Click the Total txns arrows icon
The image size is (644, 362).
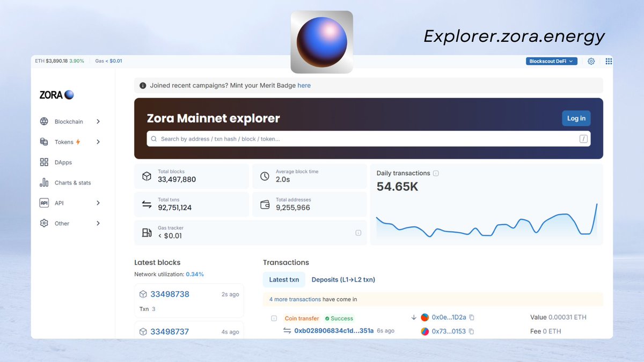tap(147, 204)
